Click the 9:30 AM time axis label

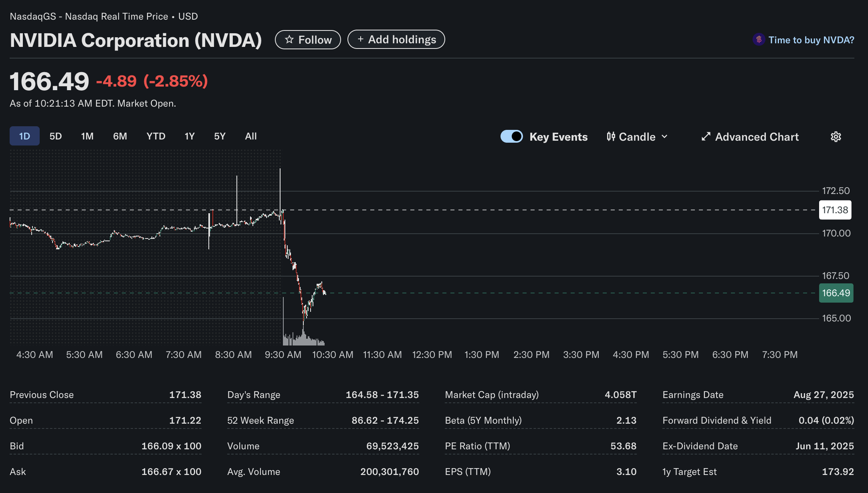[283, 355]
